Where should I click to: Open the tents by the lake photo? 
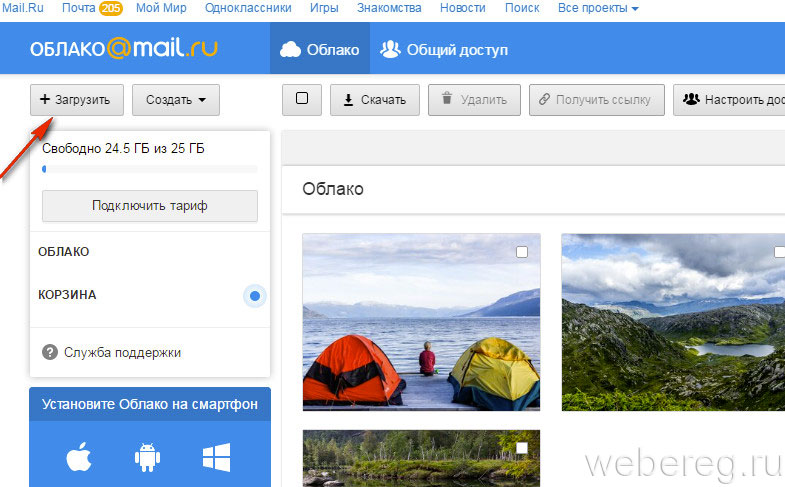421,322
